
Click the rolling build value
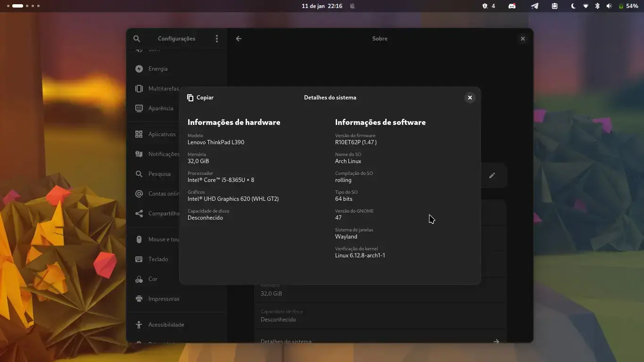(343, 180)
